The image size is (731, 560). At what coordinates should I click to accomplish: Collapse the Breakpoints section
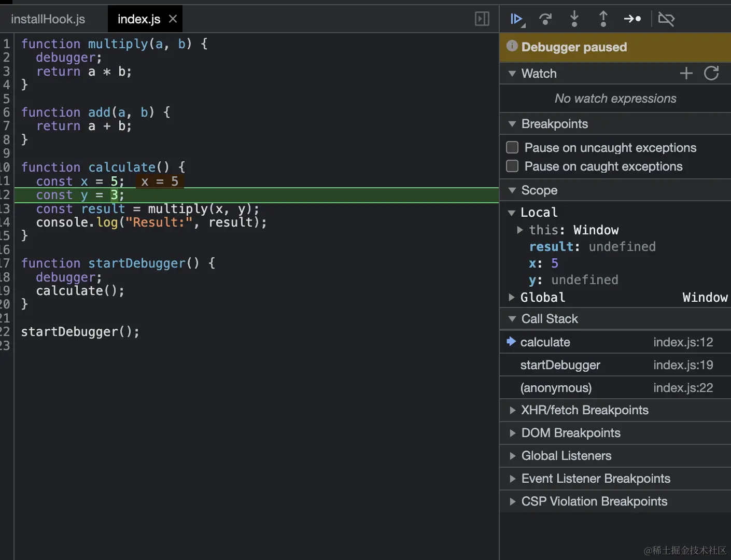pyautogui.click(x=512, y=124)
